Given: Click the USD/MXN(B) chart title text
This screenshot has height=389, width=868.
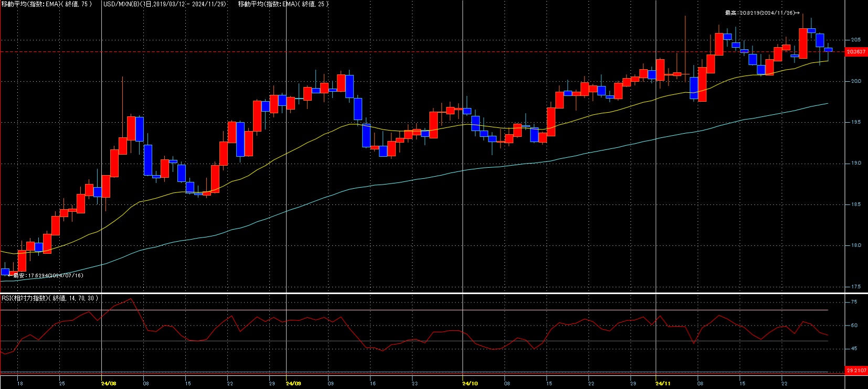Looking at the screenshot, I should coord(165,4).
